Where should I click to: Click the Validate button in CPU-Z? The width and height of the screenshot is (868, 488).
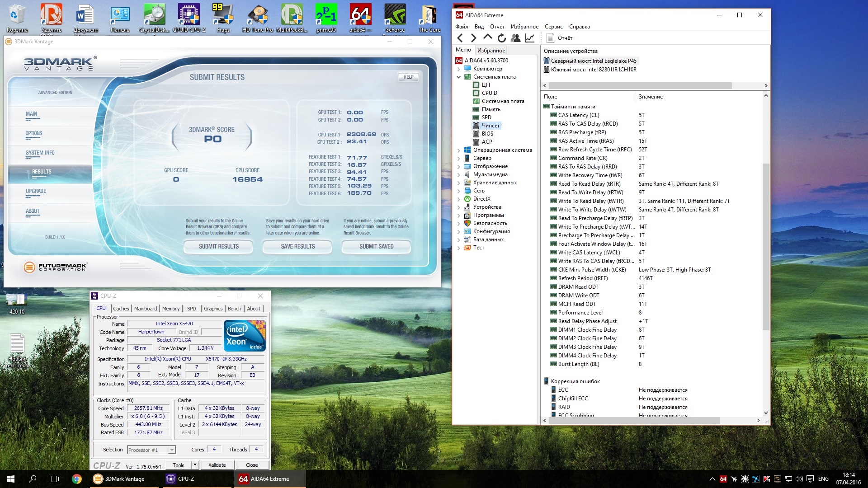[x=217, y=465]
